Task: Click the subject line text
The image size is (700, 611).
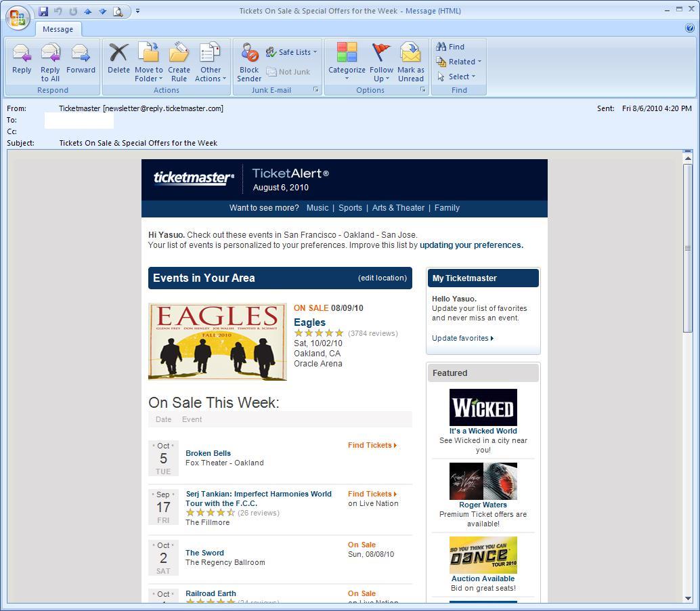Action: pos(138,143)
